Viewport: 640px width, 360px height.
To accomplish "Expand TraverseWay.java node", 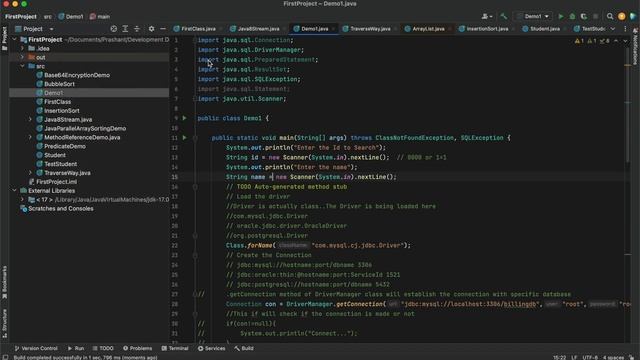I will 30,173.
